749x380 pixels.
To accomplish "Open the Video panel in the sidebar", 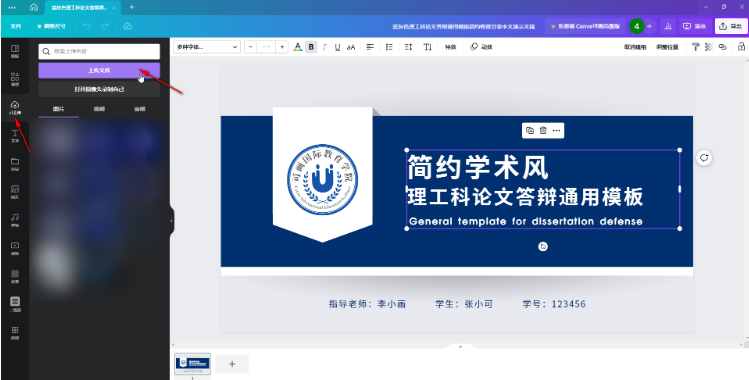I will pos(15,248).
